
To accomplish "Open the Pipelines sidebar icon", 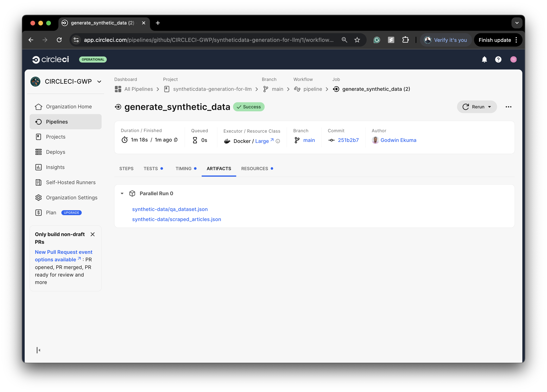I will click(x=39, y=122).
